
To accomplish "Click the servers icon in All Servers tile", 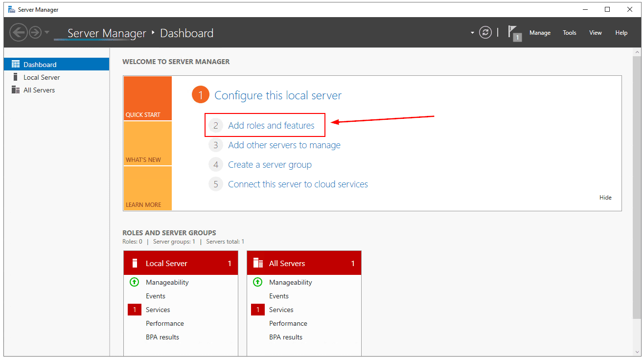I will coord(258,263).
